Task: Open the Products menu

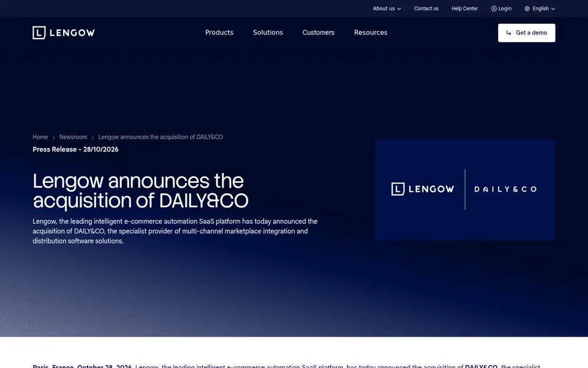Action: tap(219, 33)
